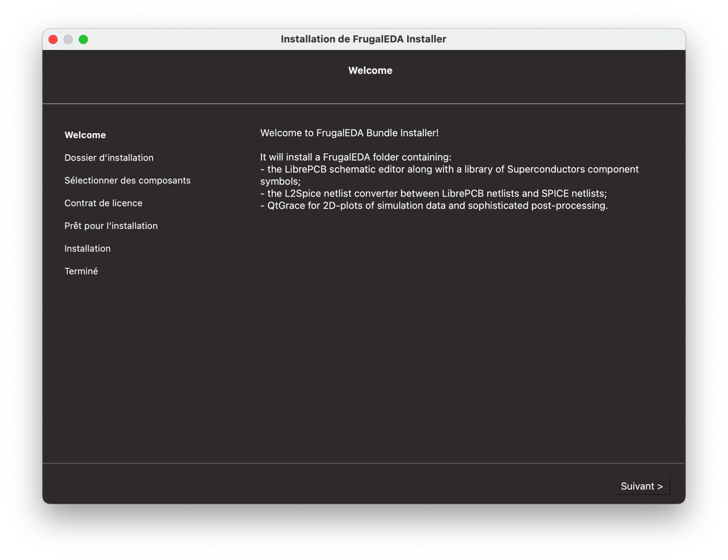728x560 pixels.
Task: Select the Welcome step in the sidebar
Action: tap(85, 135)
